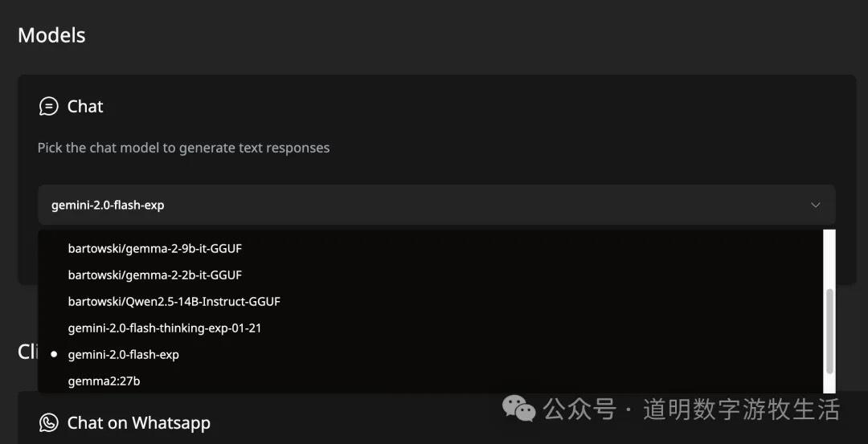
Task: Click the Chat section title
Action: (x=85, y=107)
